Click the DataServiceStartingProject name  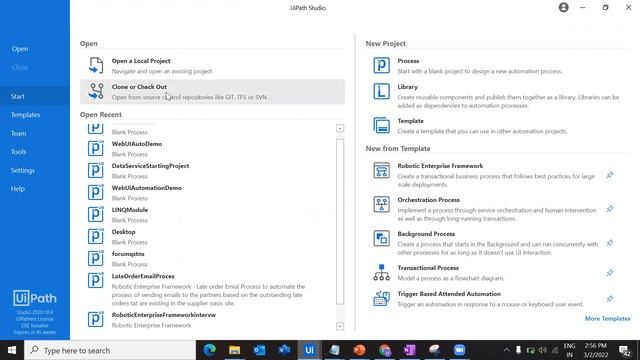pos(150,166)
